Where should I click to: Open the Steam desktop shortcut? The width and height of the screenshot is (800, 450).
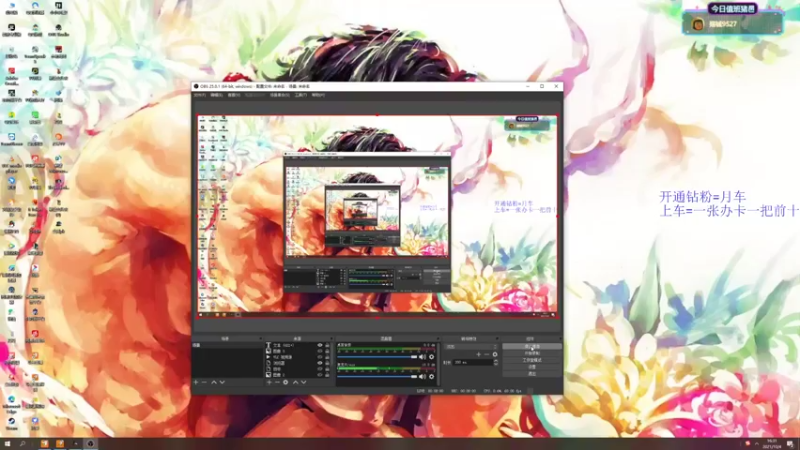(x=11, y=423)
